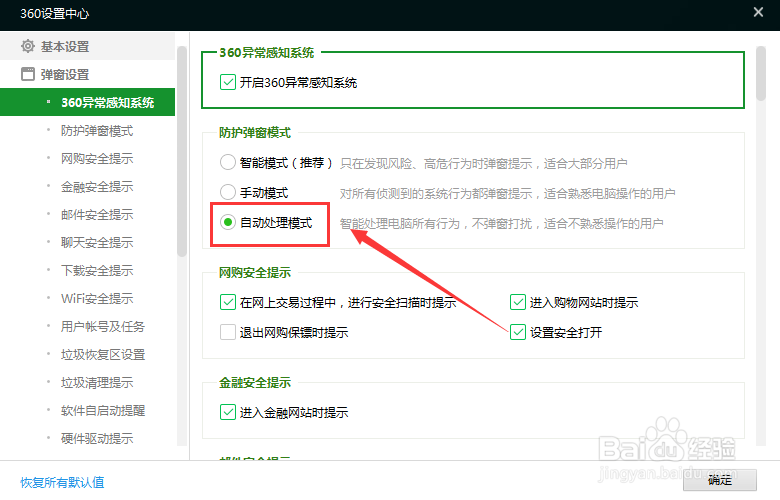Go to 硬件驱动提示 in sidebar
The width and height of the screenshot is (780, 500).
97,438
